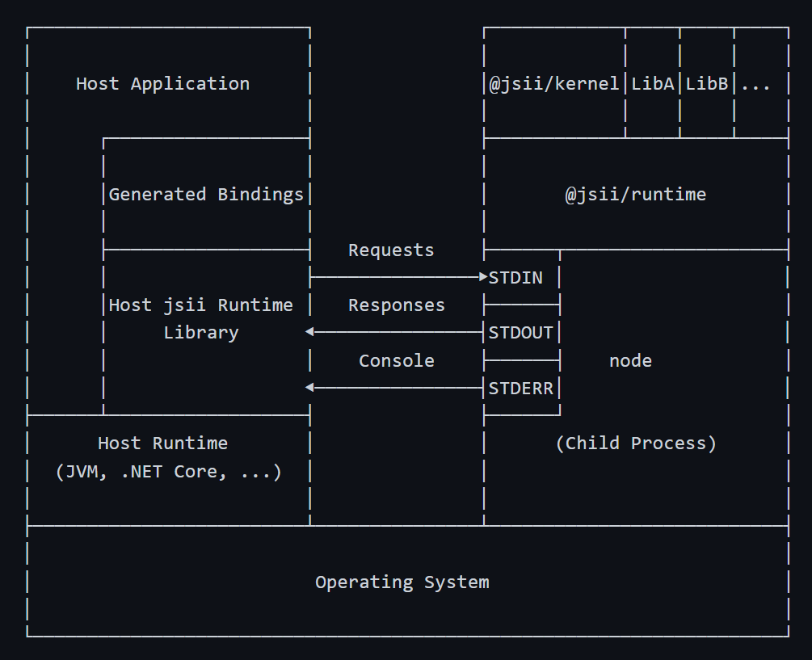Viewport: 812px width, 660px height.
Task: Click the JVM, .NET Core text
Action: (x=168, y=471)
